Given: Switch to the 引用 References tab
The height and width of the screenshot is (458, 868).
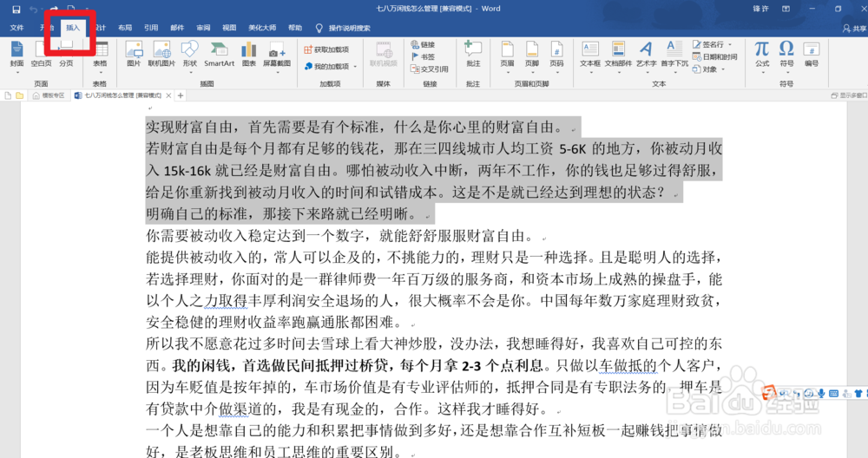Looking at the screenshot, I should click(151, 29).
